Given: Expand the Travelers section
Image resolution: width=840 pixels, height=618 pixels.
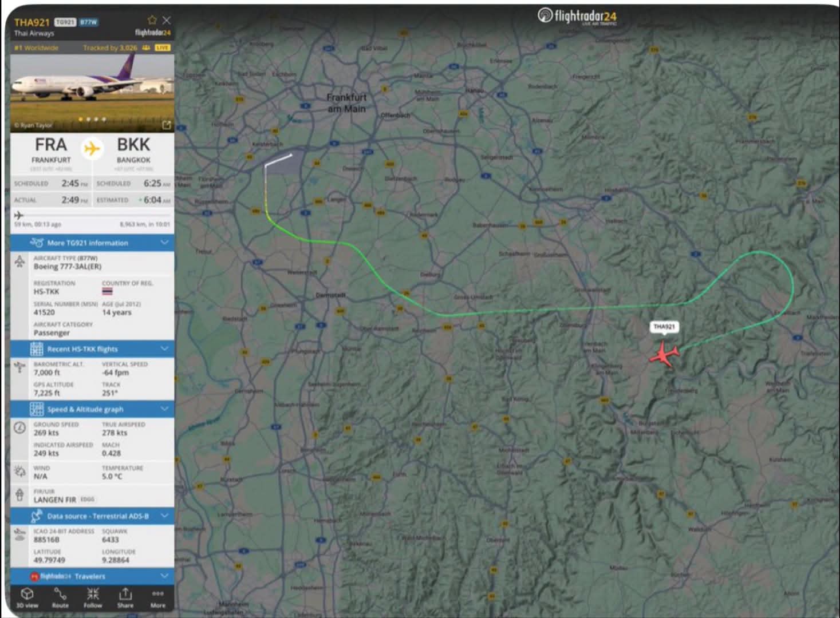Looking at the screenshot, I should pos(92,576).
